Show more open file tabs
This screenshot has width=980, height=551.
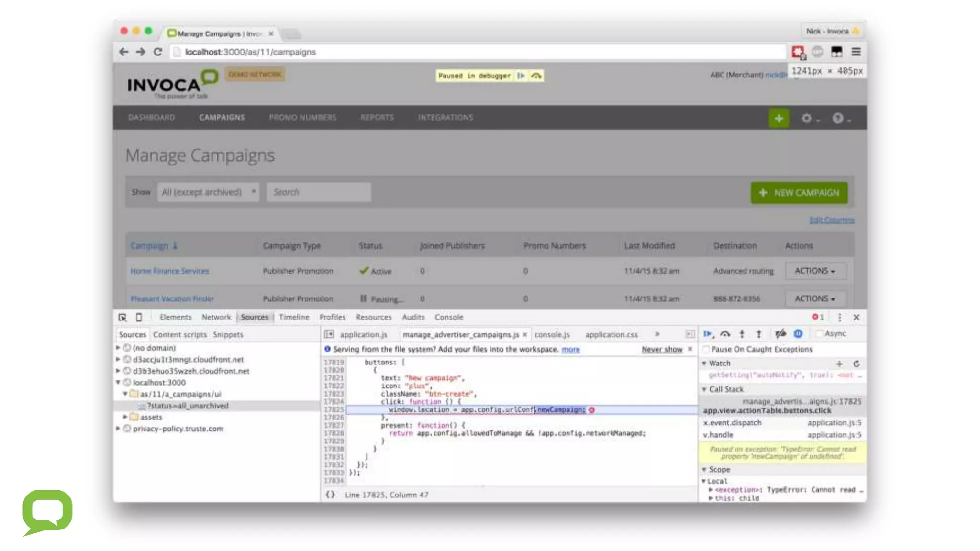(657, 334)
